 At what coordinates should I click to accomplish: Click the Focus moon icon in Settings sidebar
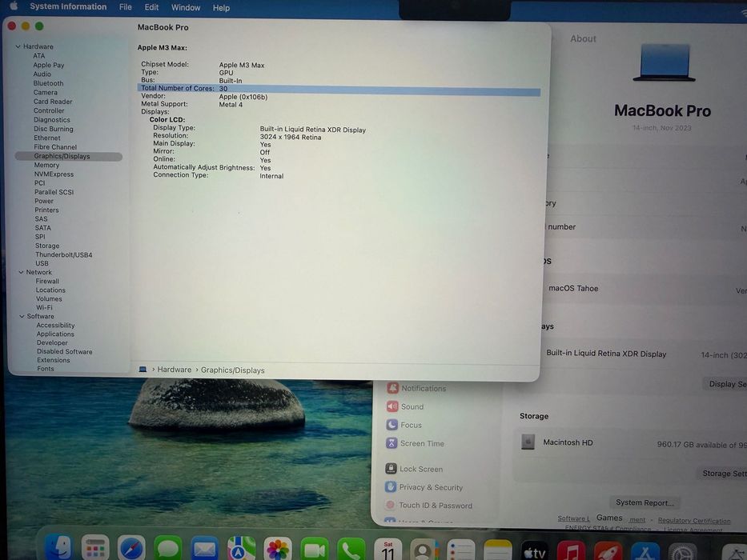pos(392,424)
